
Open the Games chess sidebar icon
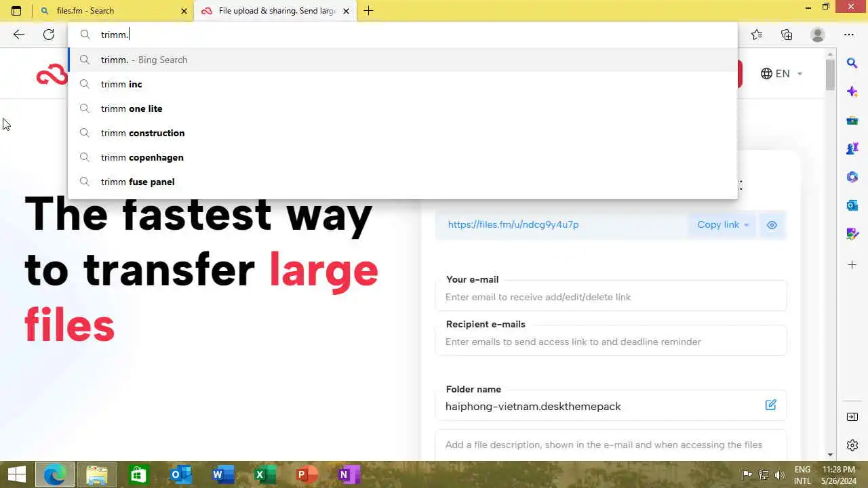[x=852, y=148]
